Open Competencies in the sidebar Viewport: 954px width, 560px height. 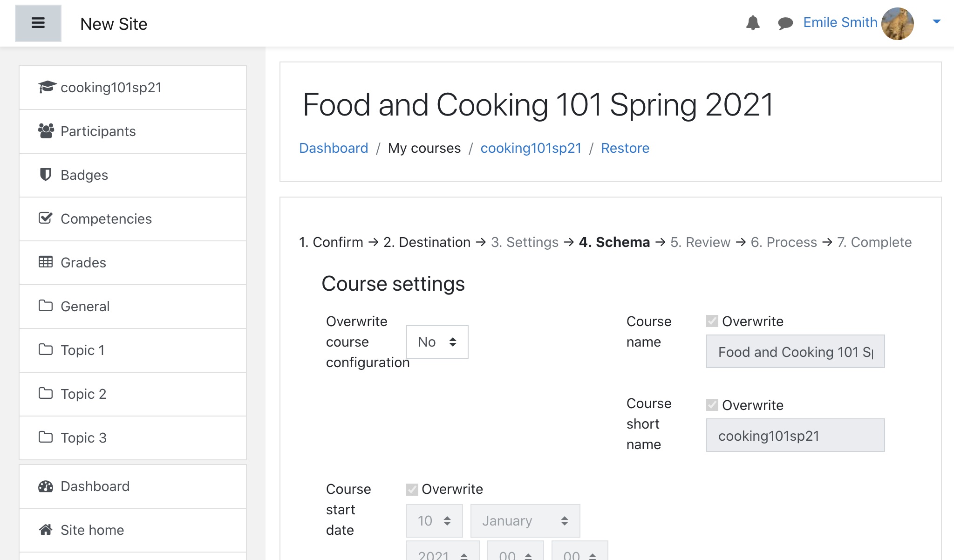pyautogui.click(x=106, y=219)
